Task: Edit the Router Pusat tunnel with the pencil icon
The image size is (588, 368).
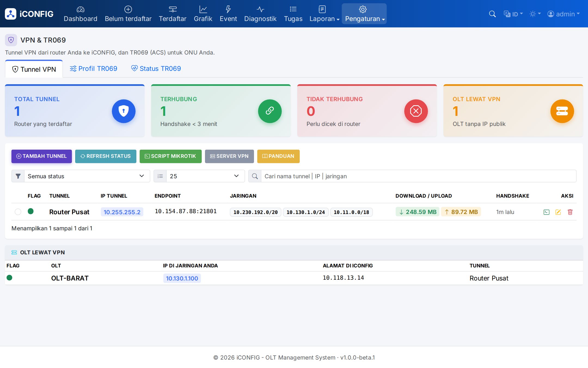Action: (x=558, y=212)
